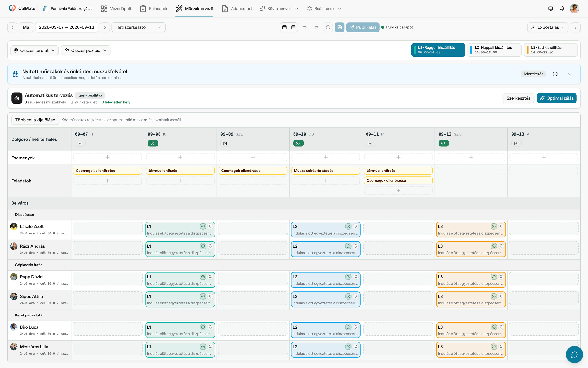Image resolution: width=588 pixels, height=368 pixels.
Task: Pin László Zsolt's L1 shift
Action: pyautogui.click(x=210, y=226)
